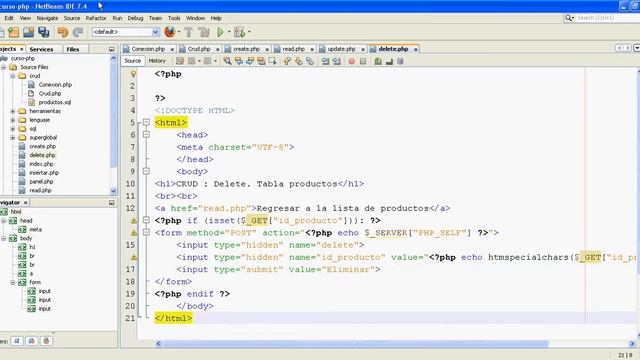Open the Debug Project dropdown arrow
Screen dimensions: 640x360
tap(249, 32)
